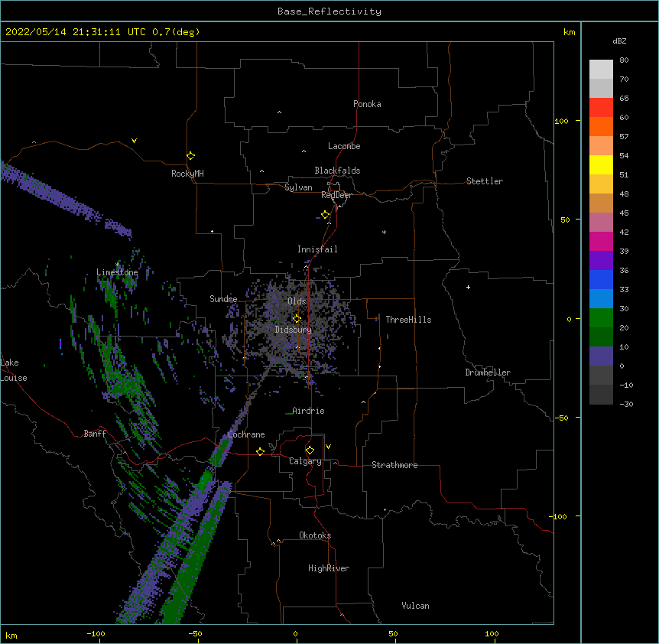Click the red 65-60 dBZ legend swatch
Viewport: 659px width, 644px height.
601,107
